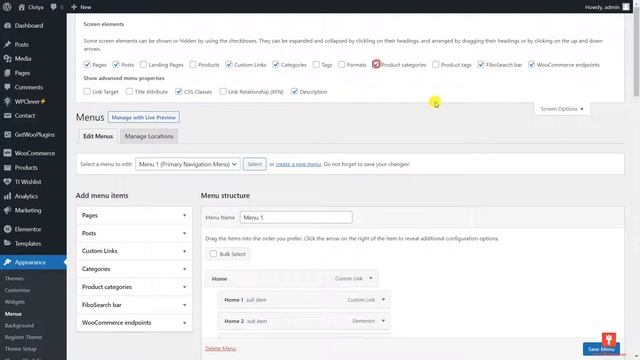This screenshot has height=360, width=640.
Task: Open Widgets under Appearance submenu
Action: coord(15,302)
